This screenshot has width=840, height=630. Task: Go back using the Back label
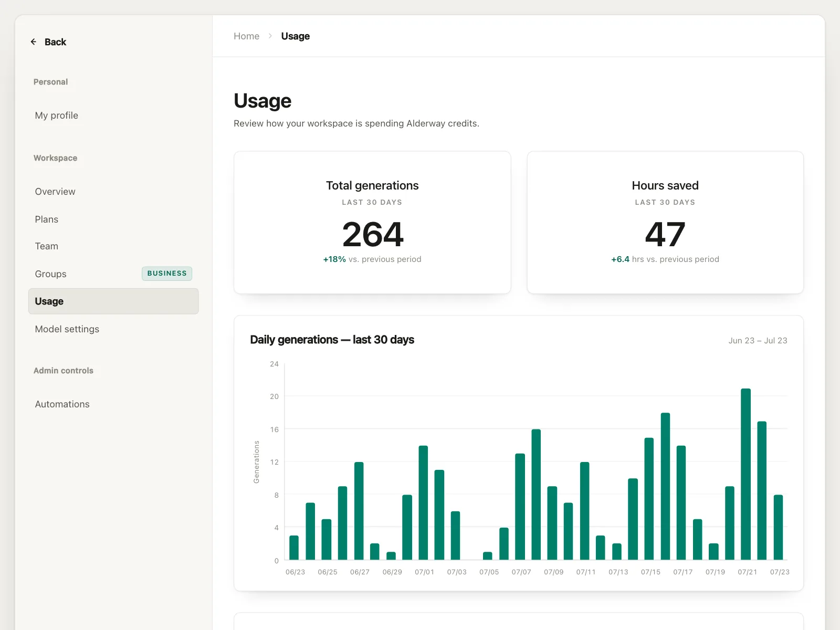click(x=55, y=42)
